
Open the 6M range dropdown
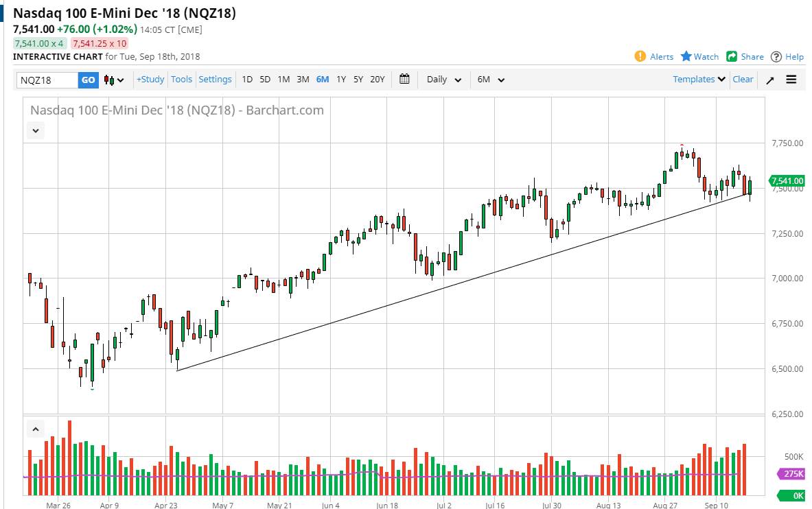pos(489,80)
